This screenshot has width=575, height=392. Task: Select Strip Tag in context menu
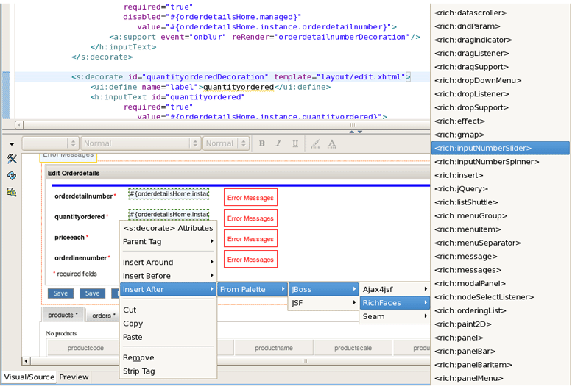pos(138,371)
